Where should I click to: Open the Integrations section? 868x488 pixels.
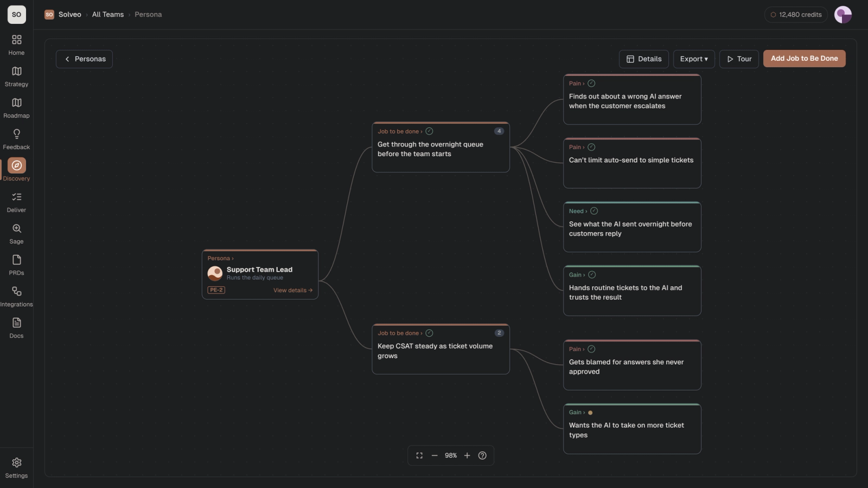(x=16, y=297)
